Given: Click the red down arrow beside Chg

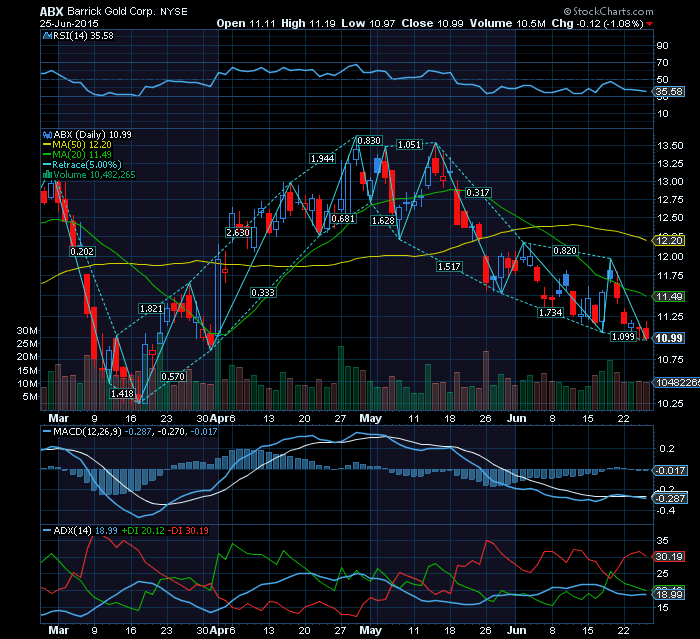Looking at the screenshot, I should point(650,24).
